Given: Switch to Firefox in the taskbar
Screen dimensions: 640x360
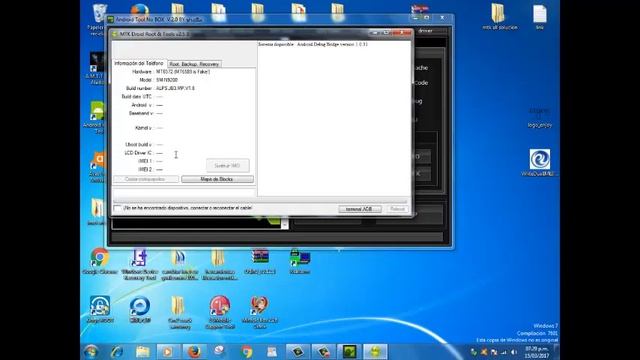Looking at the screenshot, I should [x=194, y=351].
